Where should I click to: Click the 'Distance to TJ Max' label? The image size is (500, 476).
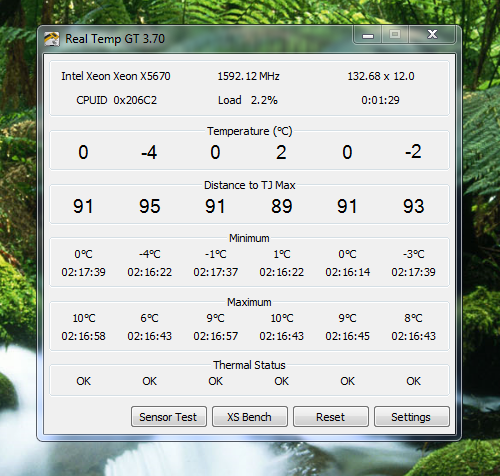click(x=250, y=185)
